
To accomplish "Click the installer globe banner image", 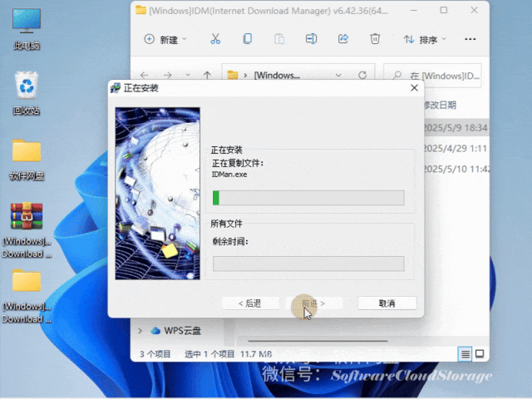I will (x=157, y=194).
